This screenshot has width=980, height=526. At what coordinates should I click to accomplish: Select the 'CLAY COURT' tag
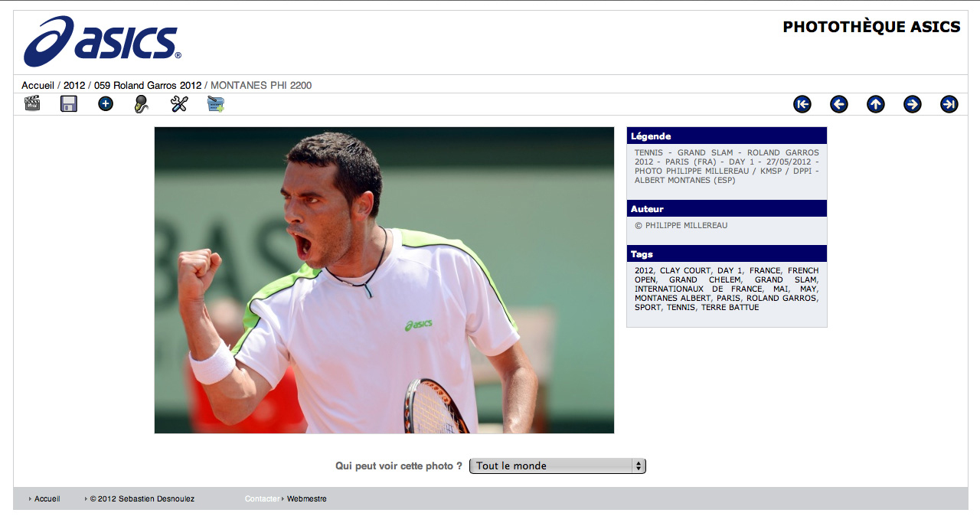point(685,270)
